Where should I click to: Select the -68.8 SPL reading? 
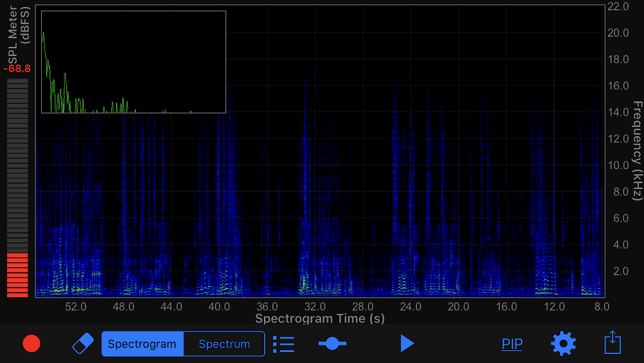point(17,68)
